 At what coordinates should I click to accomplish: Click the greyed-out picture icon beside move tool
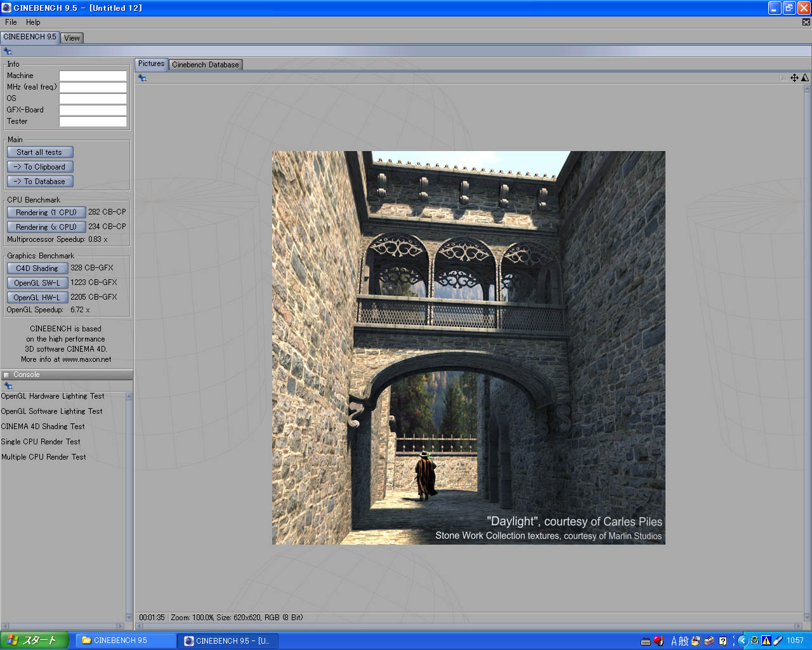click(x=783, y=78)
